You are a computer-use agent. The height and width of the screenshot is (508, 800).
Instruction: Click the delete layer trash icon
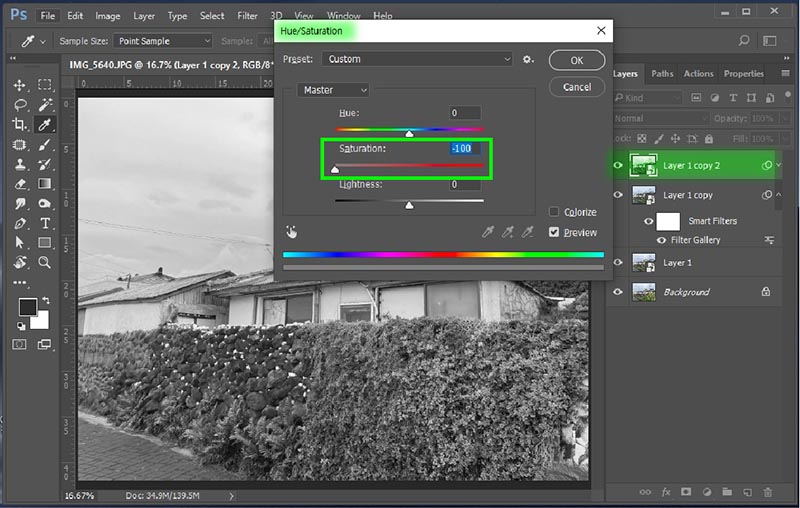768,492
